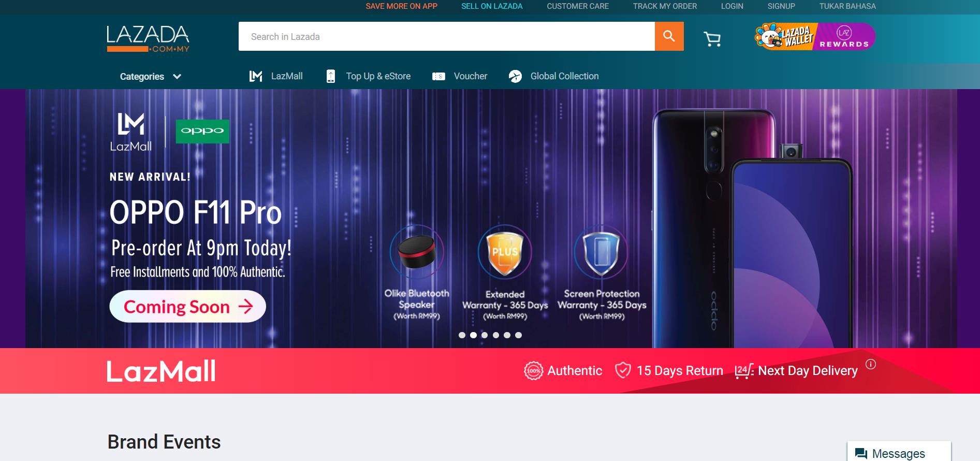Screen dimensions: 980x461
Task: Expand the Categories dropdown chevron
Action: click(177, 77)
